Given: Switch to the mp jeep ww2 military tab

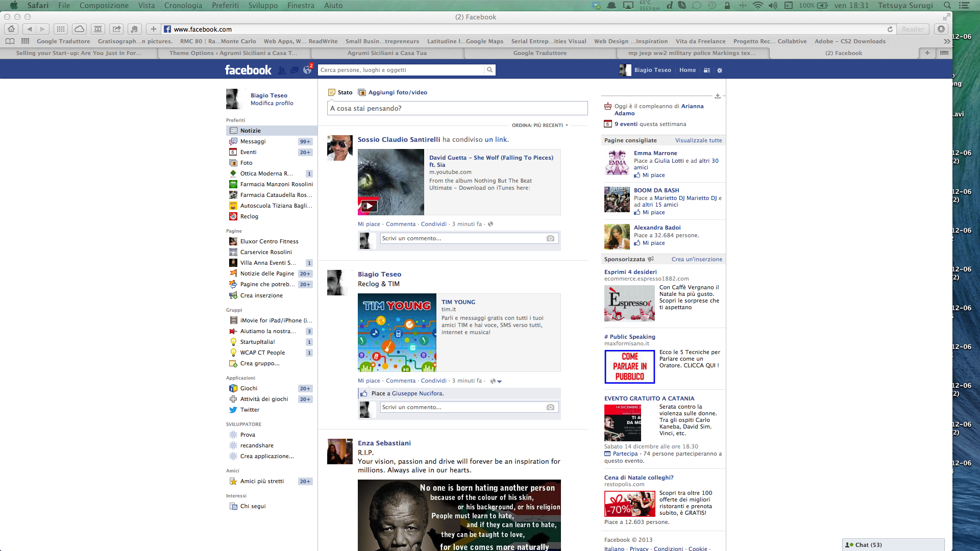Looking at the screenshot, I should pos(692,53).
